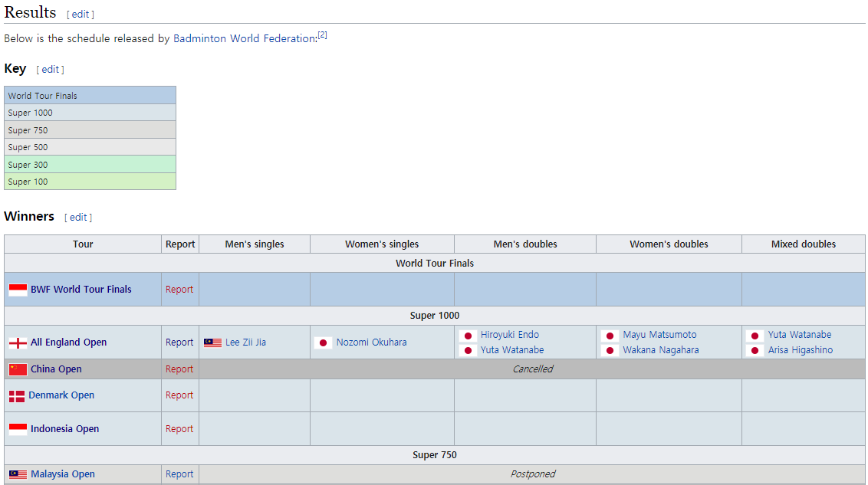Click the Women's doubles column header
Screen dimensions: 868x485
coord(669,244)
